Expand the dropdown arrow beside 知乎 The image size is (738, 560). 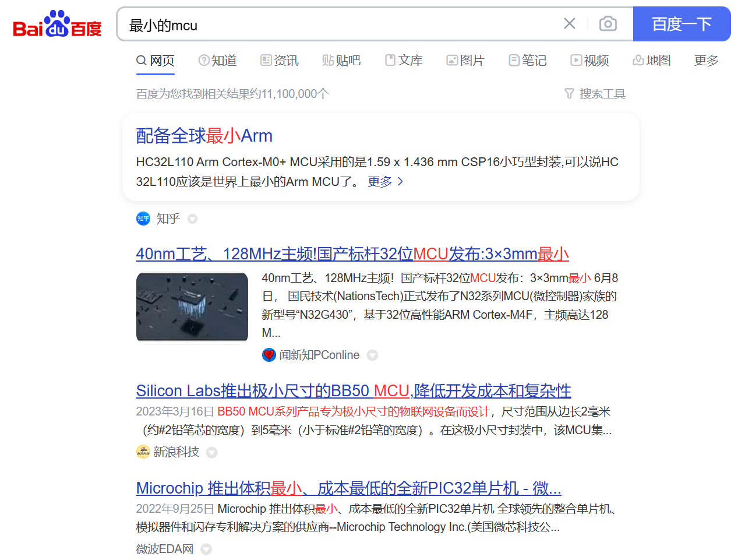click(192, 219)
